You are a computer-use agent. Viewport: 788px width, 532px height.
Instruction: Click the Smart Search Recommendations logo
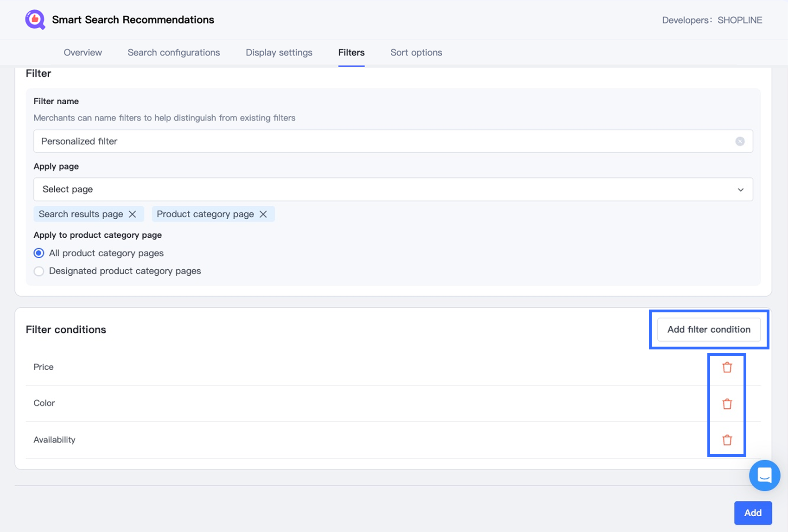pyautogui.click(x=35, y=20)
